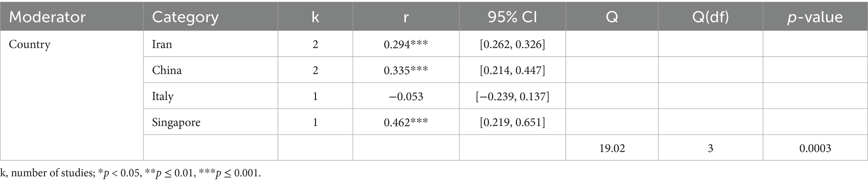This screenshot has width=868, height=183.
Task: Select the p-value column header
Action: click(815, 17)
